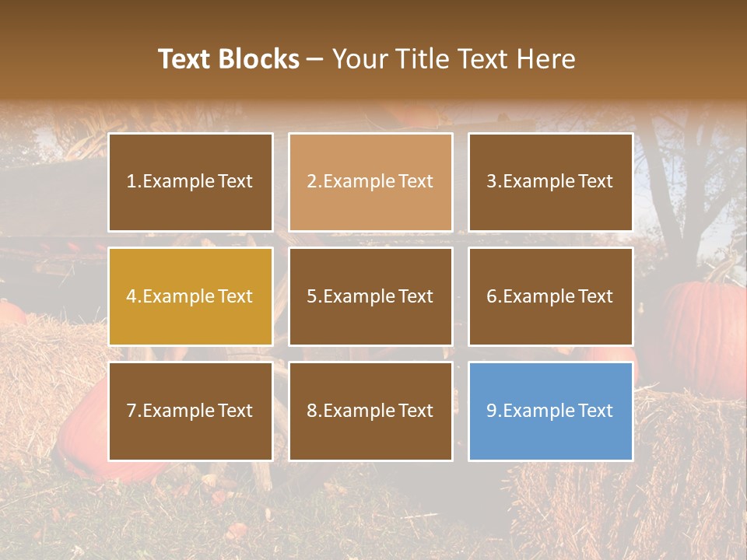Select the blue "9.Example Text" block
Image resolution: width=747 pixels, height=560 pixels.
(x=550, y=411)
